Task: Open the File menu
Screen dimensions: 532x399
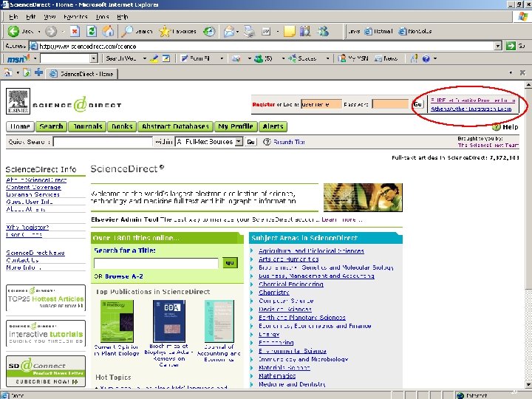Action: (x=13, y=16)
